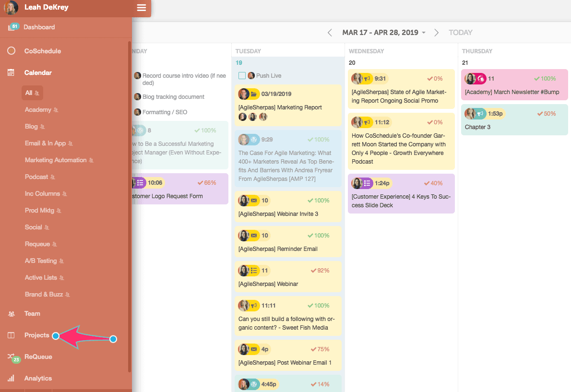The image size is (571, 392).
Task: Click icon on March Newsletter card
Action: [481, 79]
